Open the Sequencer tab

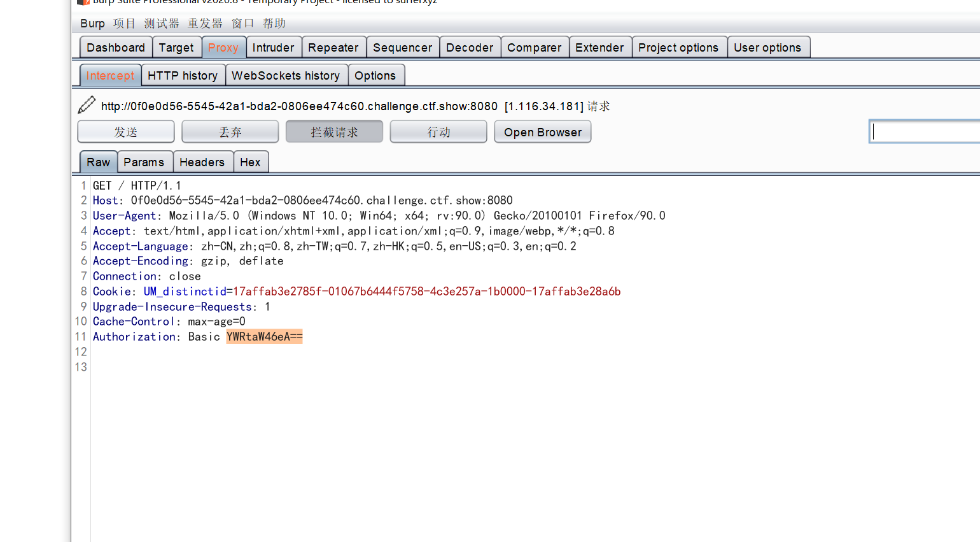point(403,47)
